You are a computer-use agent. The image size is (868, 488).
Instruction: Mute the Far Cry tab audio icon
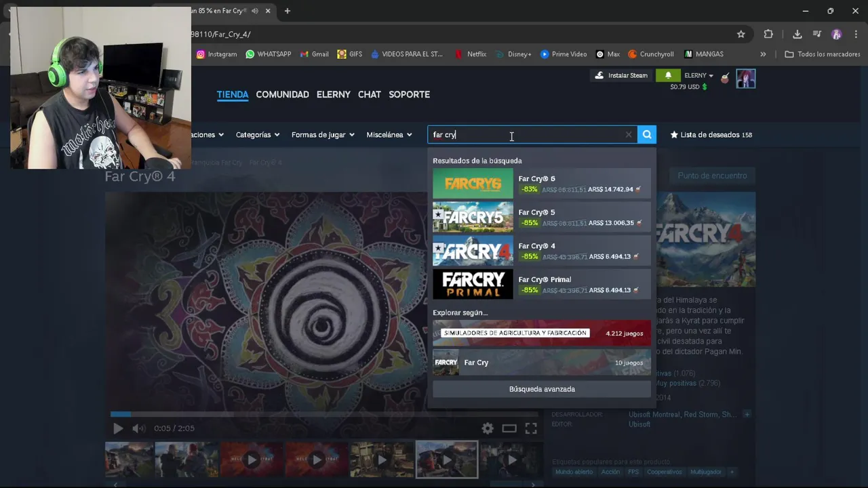255,11
